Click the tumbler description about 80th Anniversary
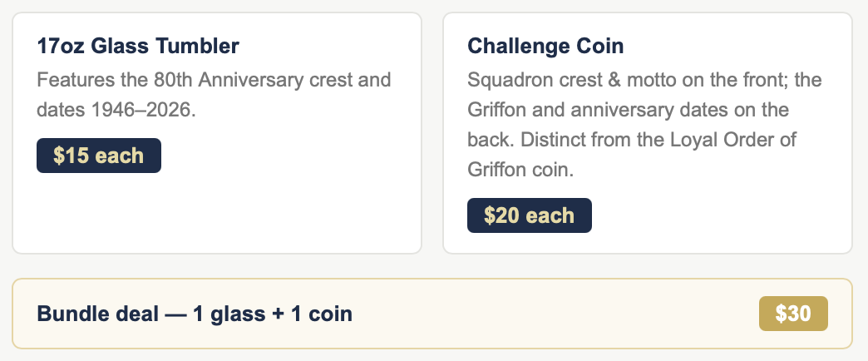The image size is (868, 361). pyautogui.click(x=214, y=95)
